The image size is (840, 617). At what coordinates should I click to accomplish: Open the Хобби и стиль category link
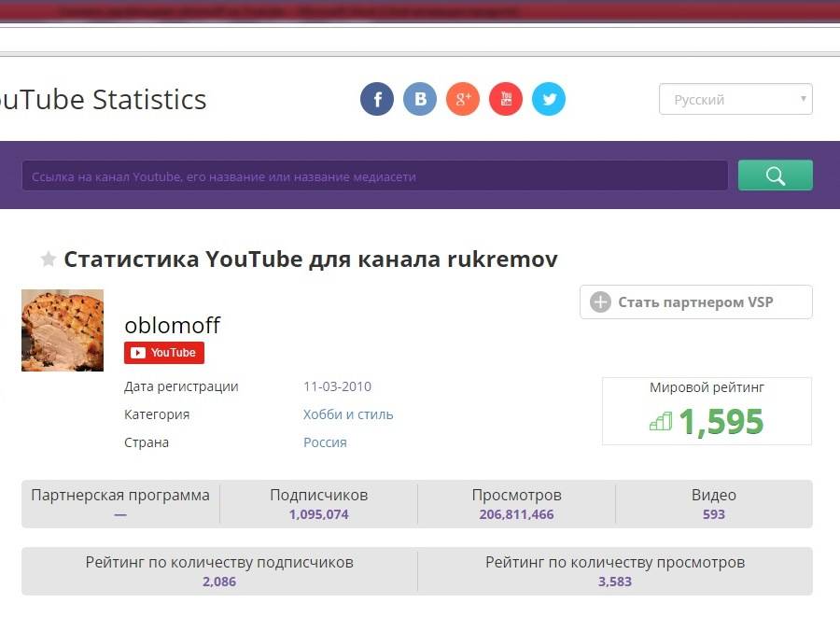(x=348, y=414)
